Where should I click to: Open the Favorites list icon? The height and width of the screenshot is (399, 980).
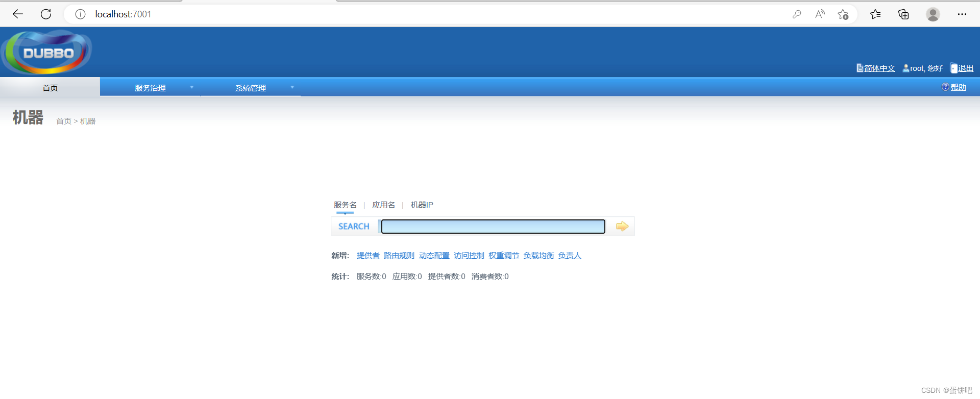(875, 14)
